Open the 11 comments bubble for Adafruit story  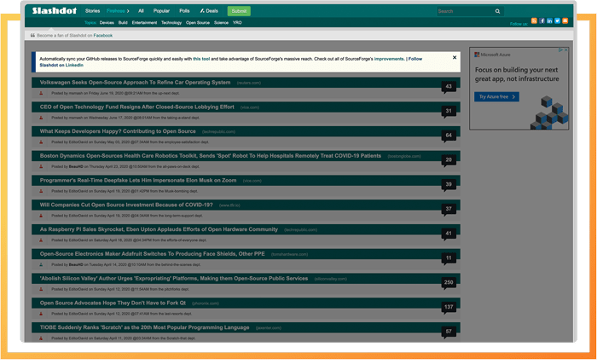click(449, 258)
